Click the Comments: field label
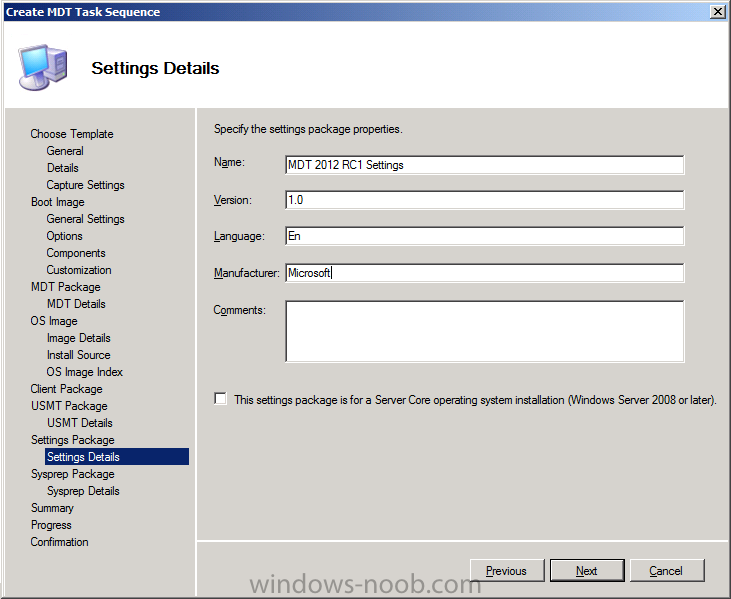The height and width of the screenshot is (599, 731). coord(240,310)
